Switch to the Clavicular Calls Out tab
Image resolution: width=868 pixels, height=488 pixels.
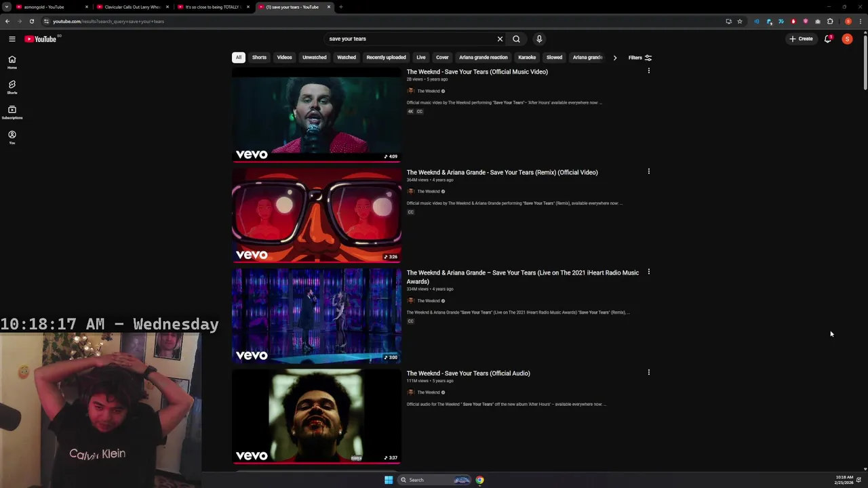[132, 7]
